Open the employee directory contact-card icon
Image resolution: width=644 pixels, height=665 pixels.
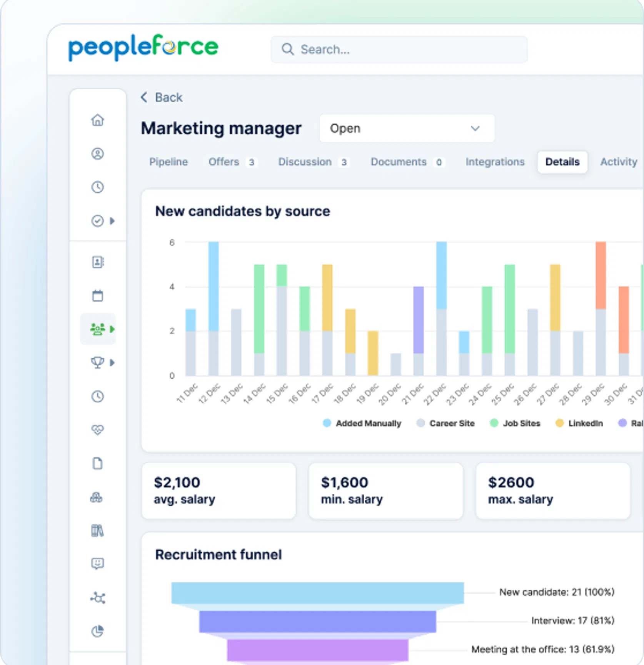click(x=98, y=262)
